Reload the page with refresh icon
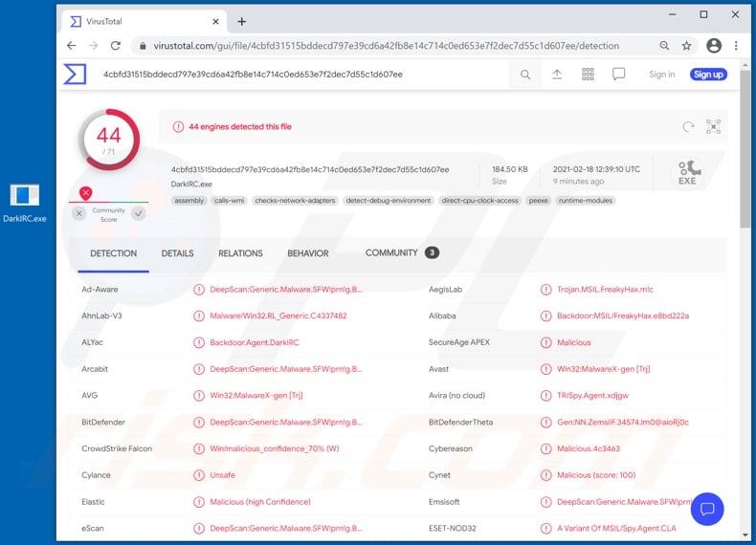 tap(116, 46)
